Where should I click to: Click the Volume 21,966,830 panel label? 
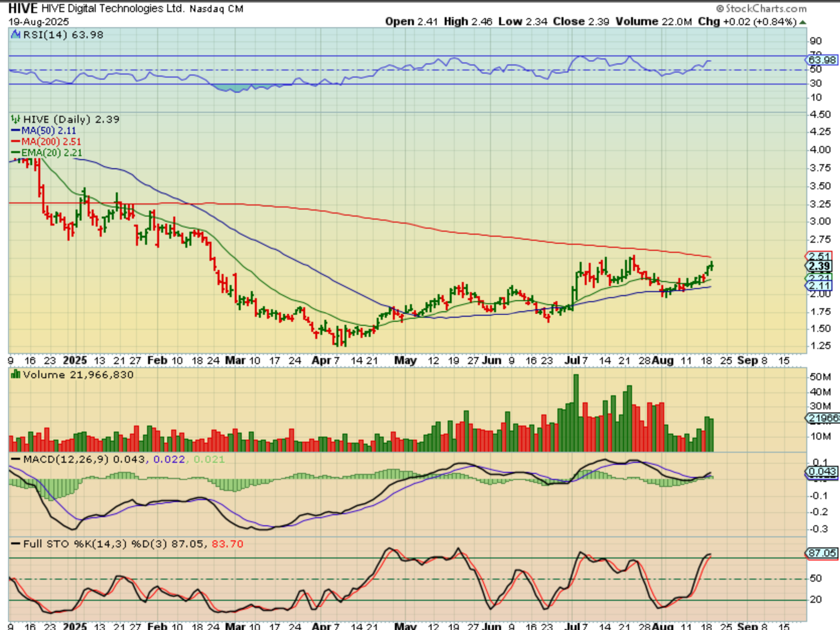tap(78, 375)
